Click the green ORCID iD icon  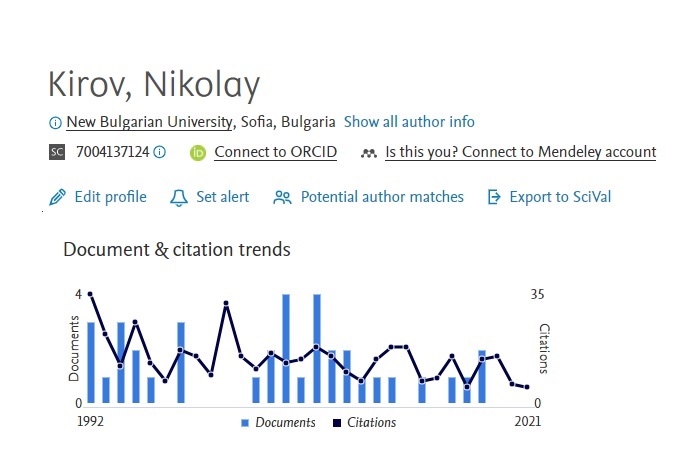[198, 153]
